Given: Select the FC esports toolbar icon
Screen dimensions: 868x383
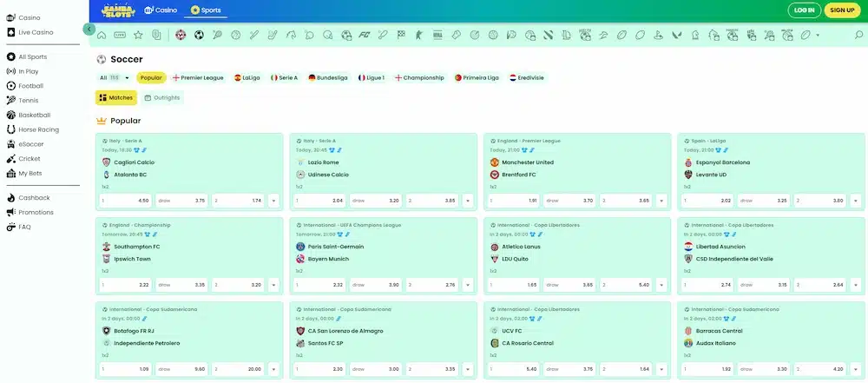Looking at the screenshot, I should [364, 35].
